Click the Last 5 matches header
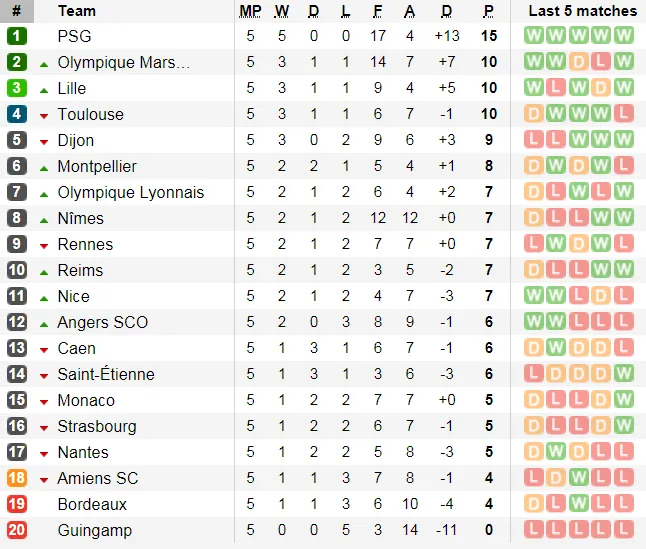This screenshot has width=646, height=549. [x=582, y=11]
